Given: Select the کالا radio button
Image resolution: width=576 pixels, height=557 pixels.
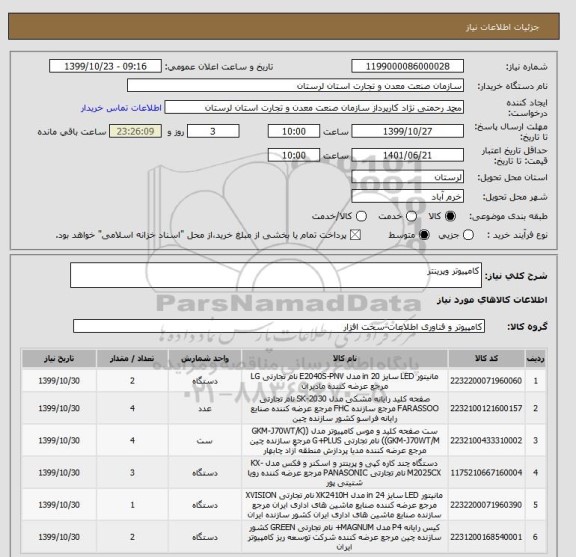Looking at the screenshot, I should (450, 216).
